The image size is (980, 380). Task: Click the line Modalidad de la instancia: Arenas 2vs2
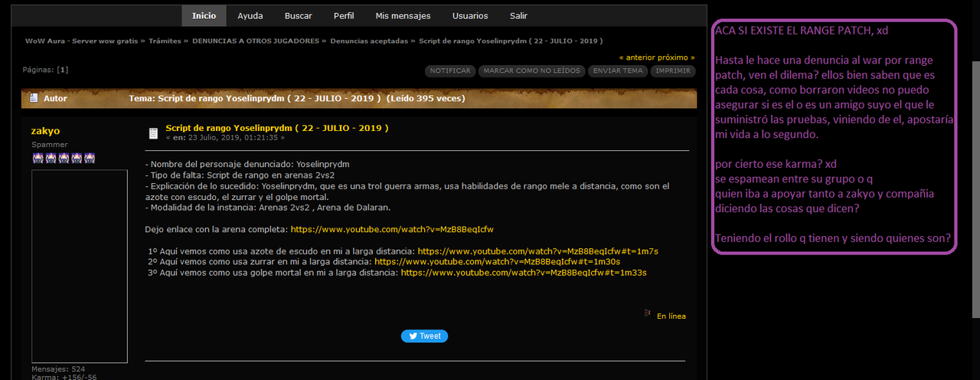(269, 208)
